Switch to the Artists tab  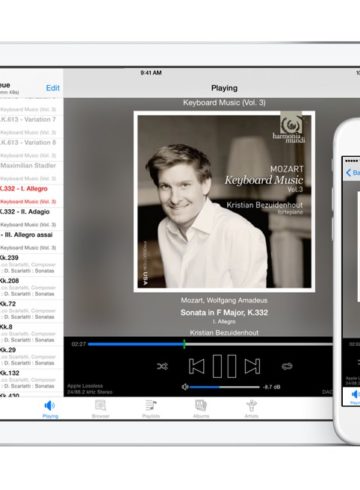coord(251,409)
